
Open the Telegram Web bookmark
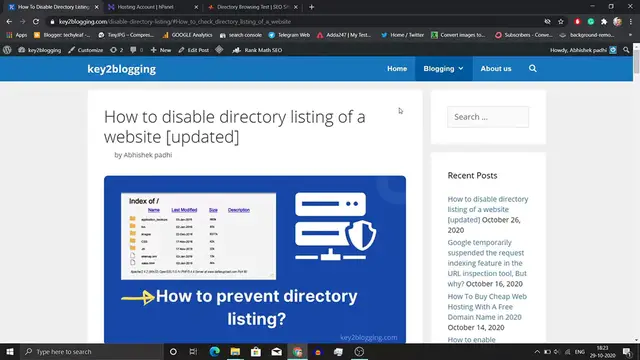coord(289,35)
